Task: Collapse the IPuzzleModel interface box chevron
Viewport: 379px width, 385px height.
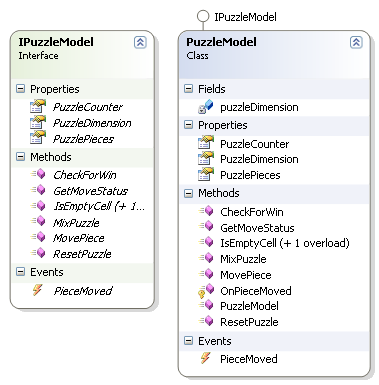Action: pos(140,42)
